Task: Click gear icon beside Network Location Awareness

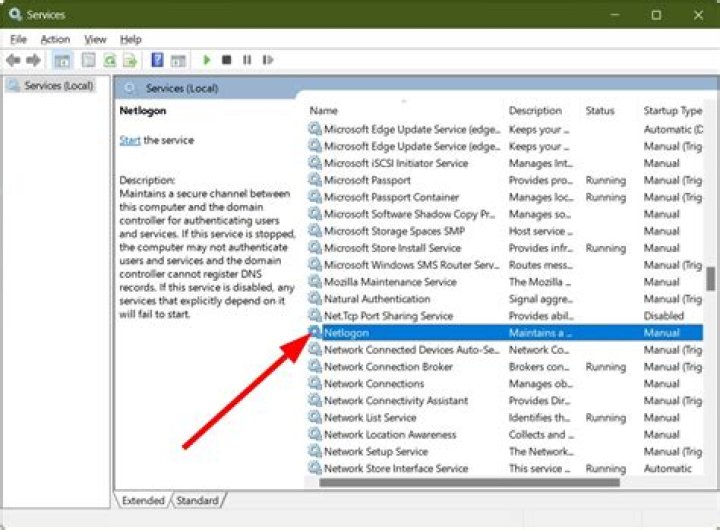Action: (315, 434)
